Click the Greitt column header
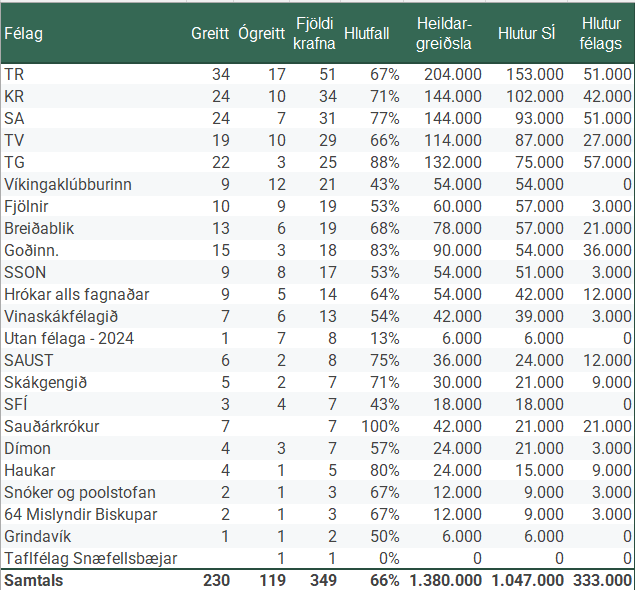Screen dimensions: 635x590 (210, 33)
